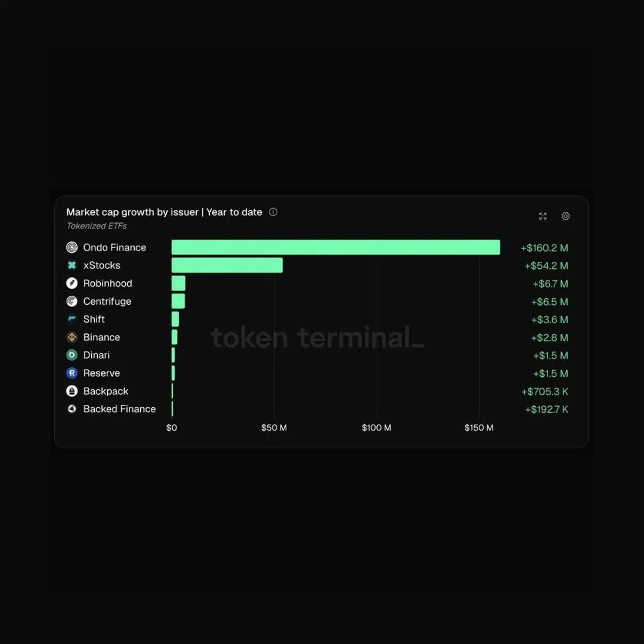This screenshot has height=644, width=644.
Task: Click the info icon beside Year to date
Action: tap(273, 212)
